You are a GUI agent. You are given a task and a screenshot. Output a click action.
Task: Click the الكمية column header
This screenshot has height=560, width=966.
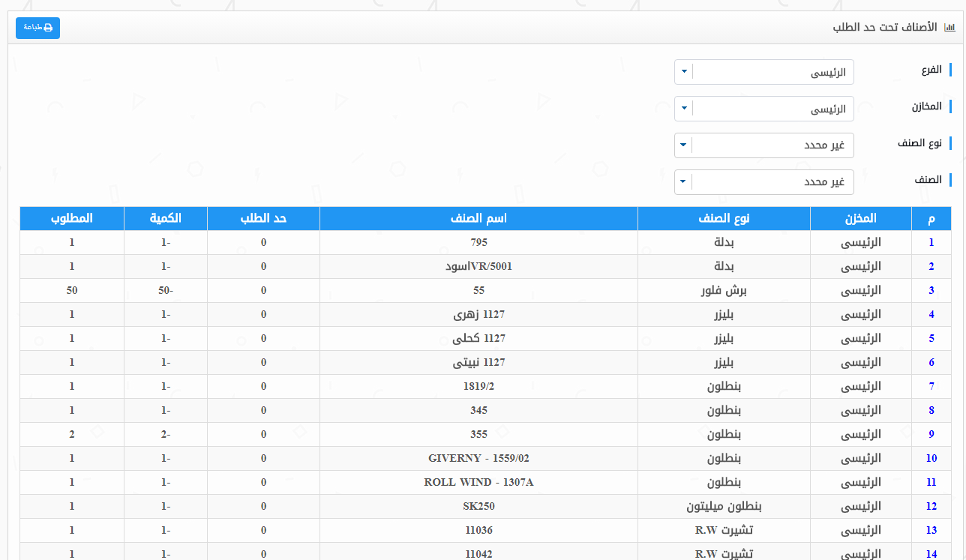pos(166,218)
